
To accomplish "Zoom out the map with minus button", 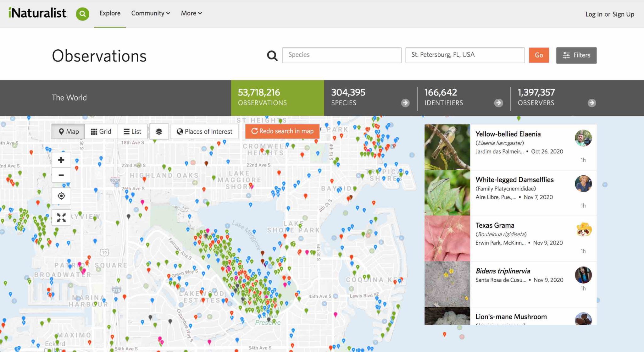I will pos(61,175).
